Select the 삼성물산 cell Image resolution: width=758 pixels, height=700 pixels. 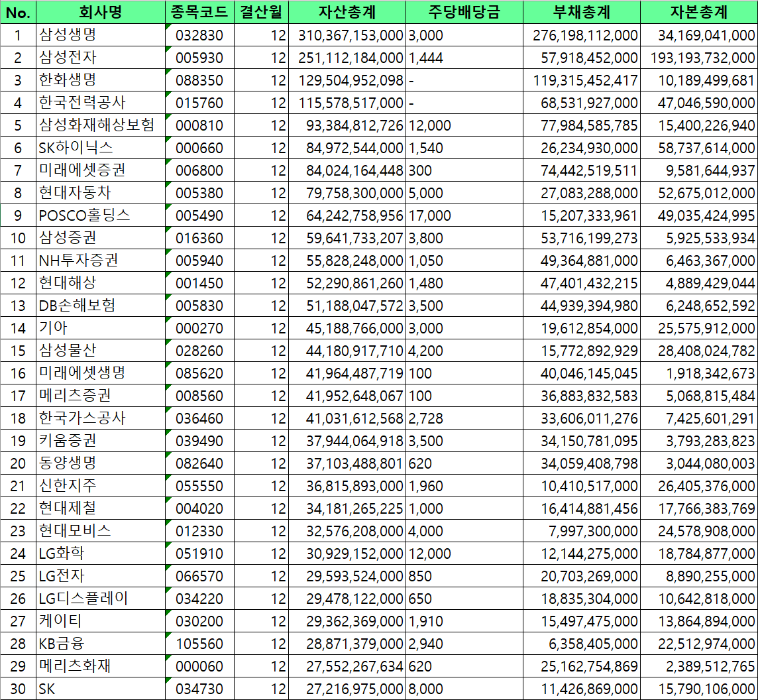tap(101, 350)
